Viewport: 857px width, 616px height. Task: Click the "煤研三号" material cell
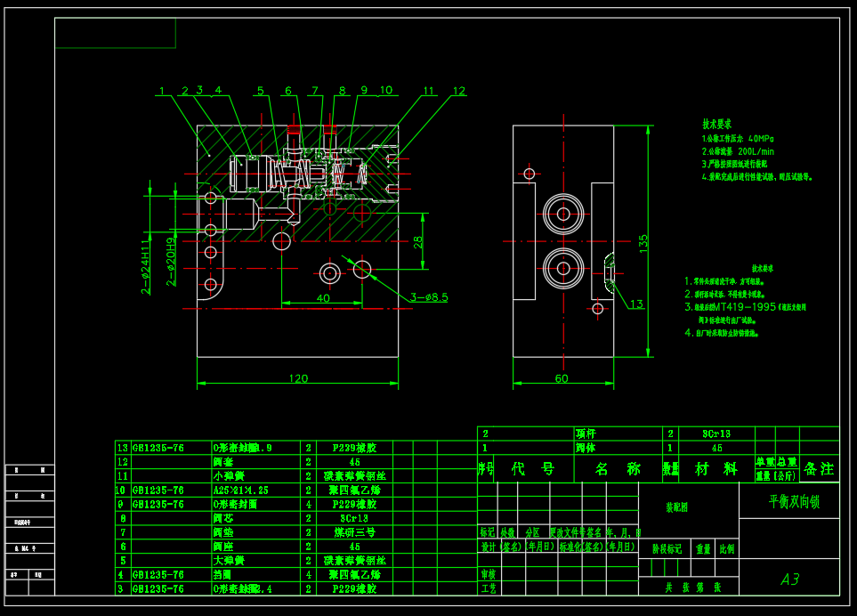click(x=354, y=531)
